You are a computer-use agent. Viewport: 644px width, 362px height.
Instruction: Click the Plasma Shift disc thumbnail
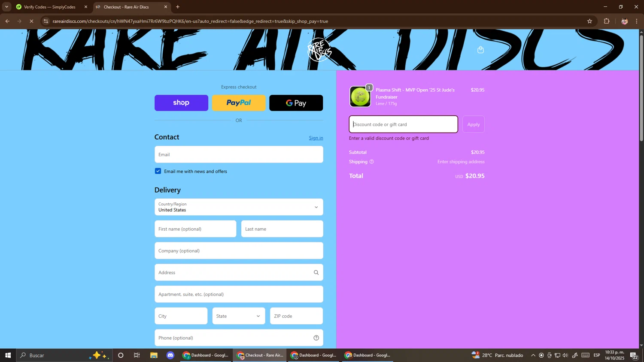(360, 97)
